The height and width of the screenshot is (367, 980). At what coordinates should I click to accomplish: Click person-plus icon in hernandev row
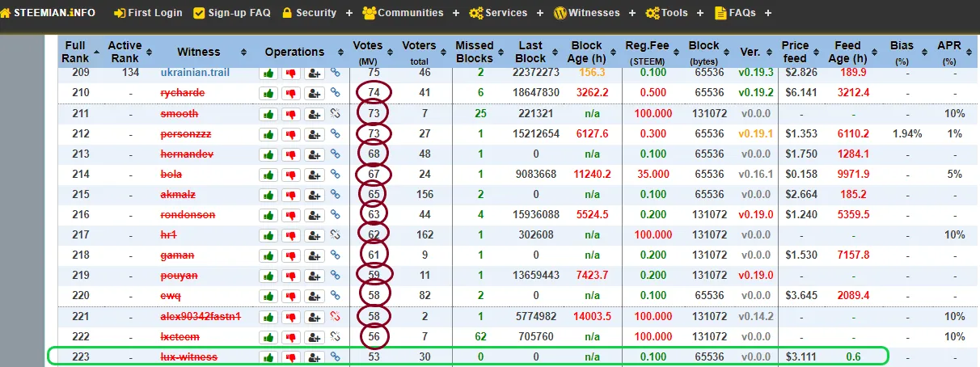pos(315,154)
